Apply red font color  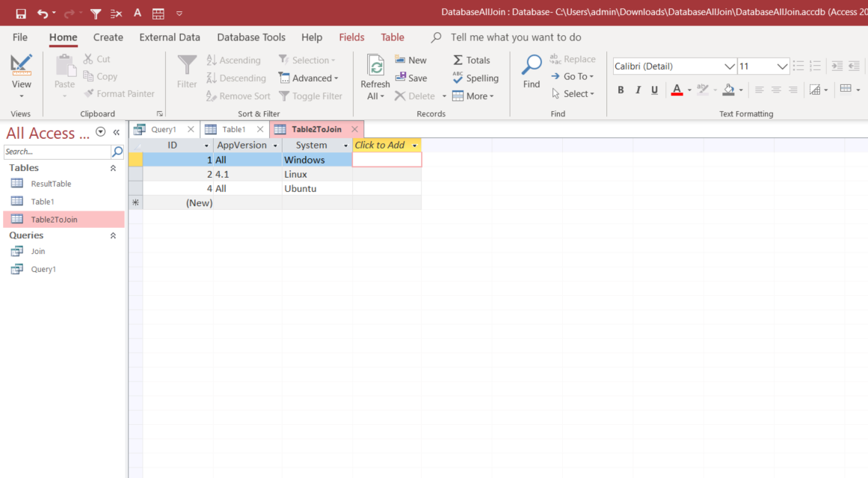click(677, 90)
